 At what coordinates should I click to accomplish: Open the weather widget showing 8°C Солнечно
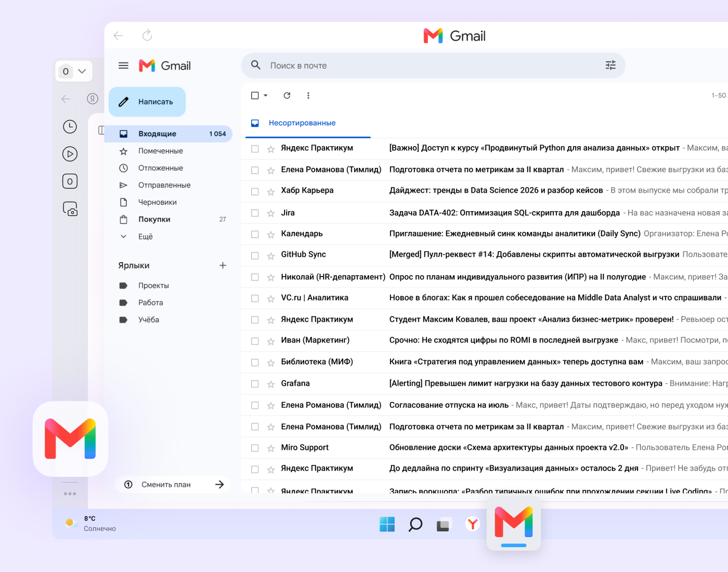(90, 524)
